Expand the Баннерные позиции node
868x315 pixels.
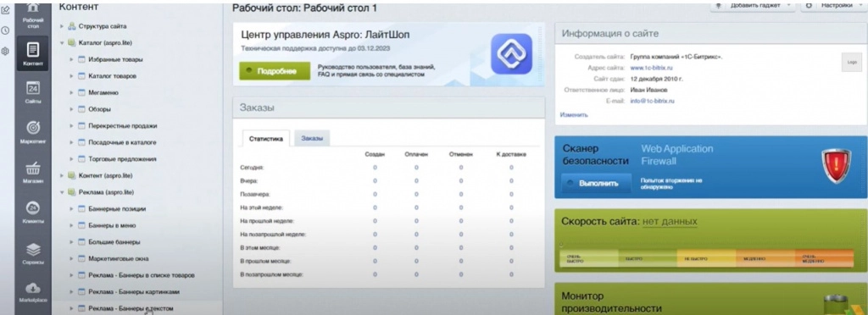(72, 209)
